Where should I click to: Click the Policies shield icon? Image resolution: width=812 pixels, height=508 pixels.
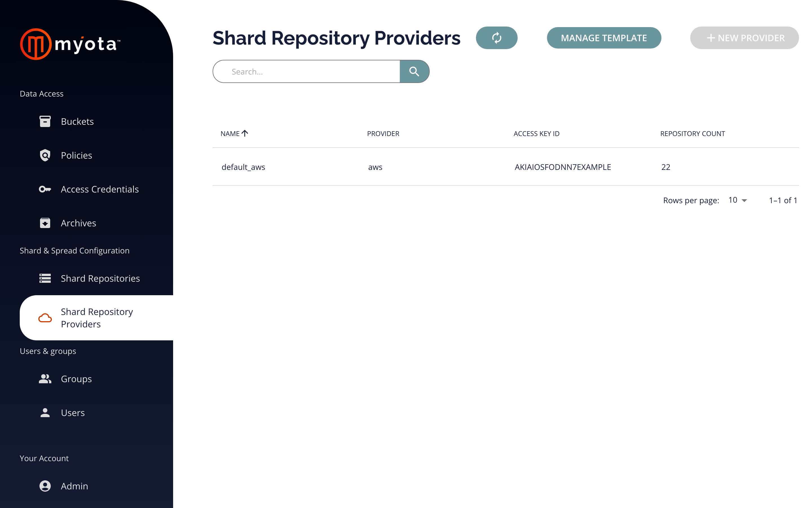coord(45,155)
